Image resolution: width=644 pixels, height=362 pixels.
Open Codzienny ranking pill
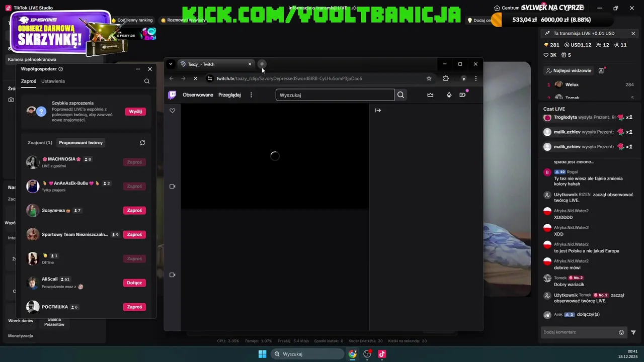132,20
